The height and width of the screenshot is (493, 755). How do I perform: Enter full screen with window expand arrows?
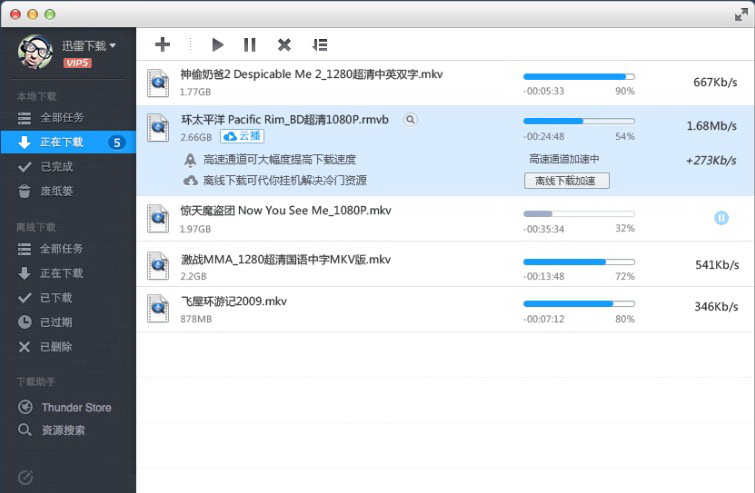(742, 15)
